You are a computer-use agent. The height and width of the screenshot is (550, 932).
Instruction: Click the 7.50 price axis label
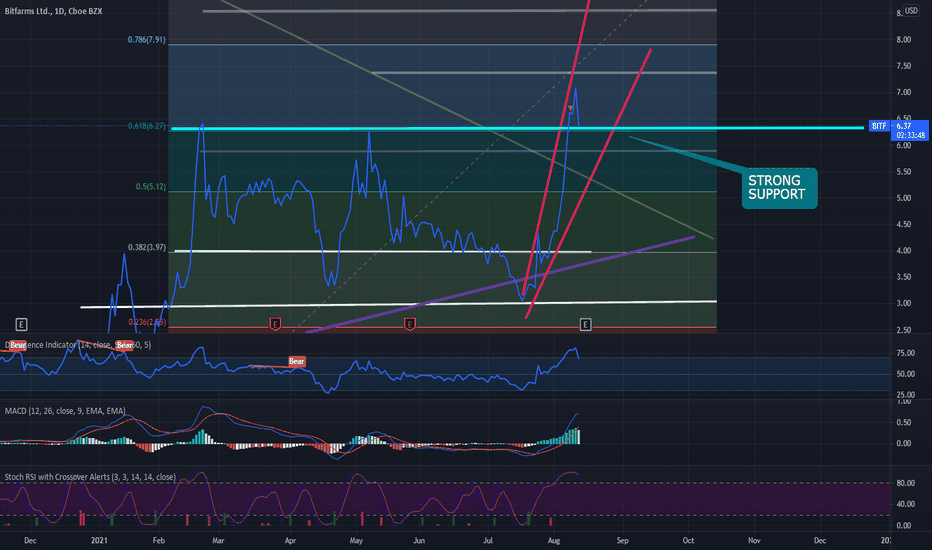click(x=903, y=66)
